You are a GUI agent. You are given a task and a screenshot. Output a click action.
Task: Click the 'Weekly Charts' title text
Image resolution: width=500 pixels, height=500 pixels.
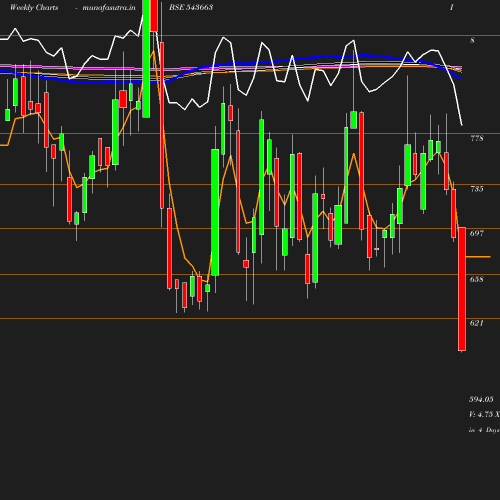[x=34, y=7]
